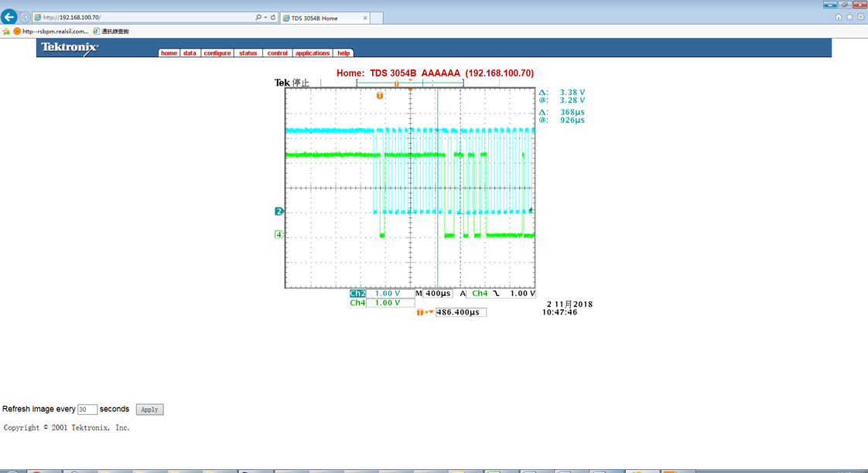Click the Apply button
868x473 pixels.
coord(149,410)
